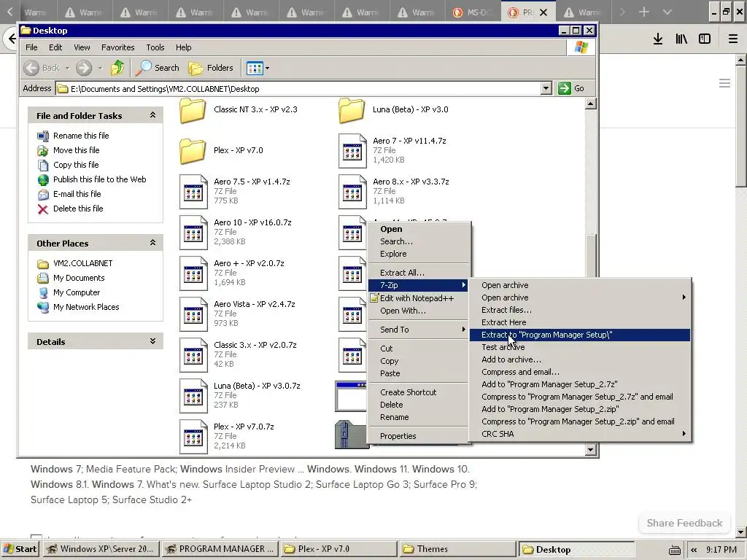Collapse the File and Folder Tasks panel
The image size is (747, 560).
pos(152,115)
